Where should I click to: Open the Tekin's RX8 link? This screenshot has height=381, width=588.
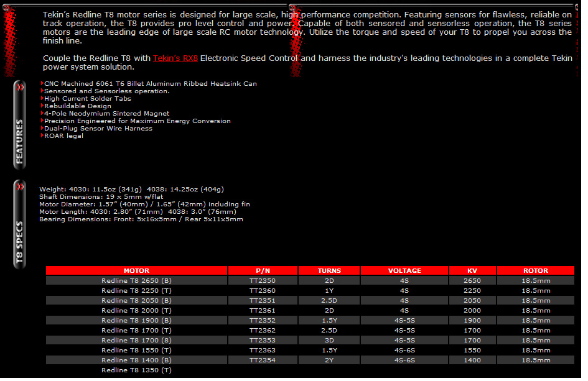pos(175,58)
